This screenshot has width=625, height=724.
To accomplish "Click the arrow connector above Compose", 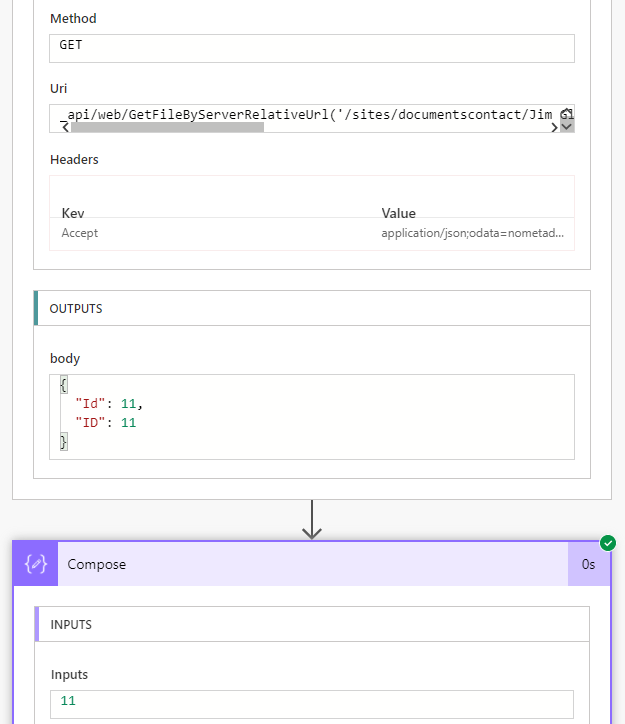I will coord(312,520).
